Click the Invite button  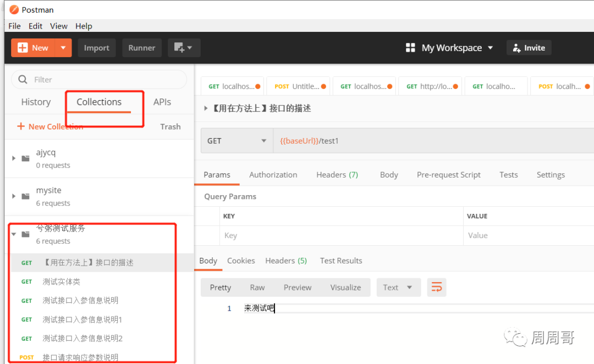click(529, 48)
